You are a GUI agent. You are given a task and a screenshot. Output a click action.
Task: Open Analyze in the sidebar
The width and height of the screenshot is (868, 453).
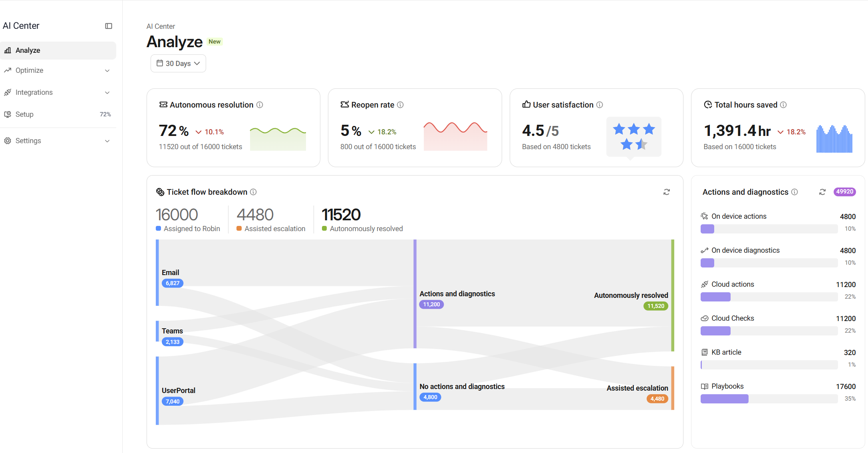58,50
